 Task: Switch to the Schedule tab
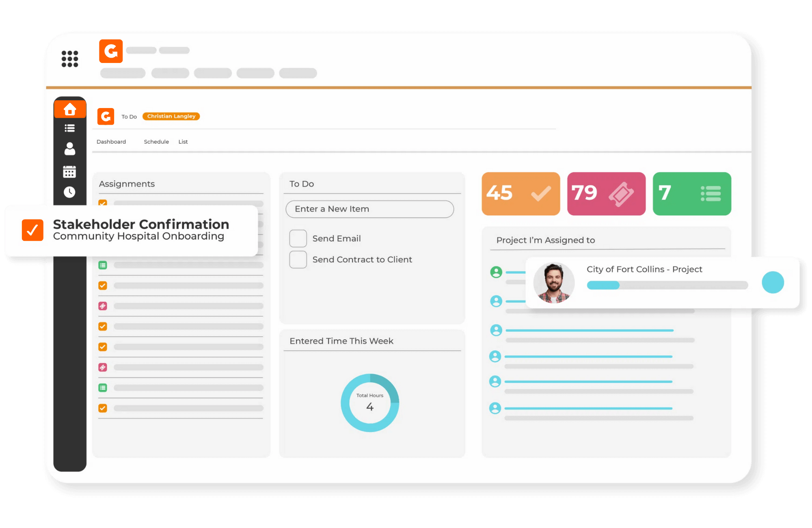pyautogui.click(x=156, y=142)
